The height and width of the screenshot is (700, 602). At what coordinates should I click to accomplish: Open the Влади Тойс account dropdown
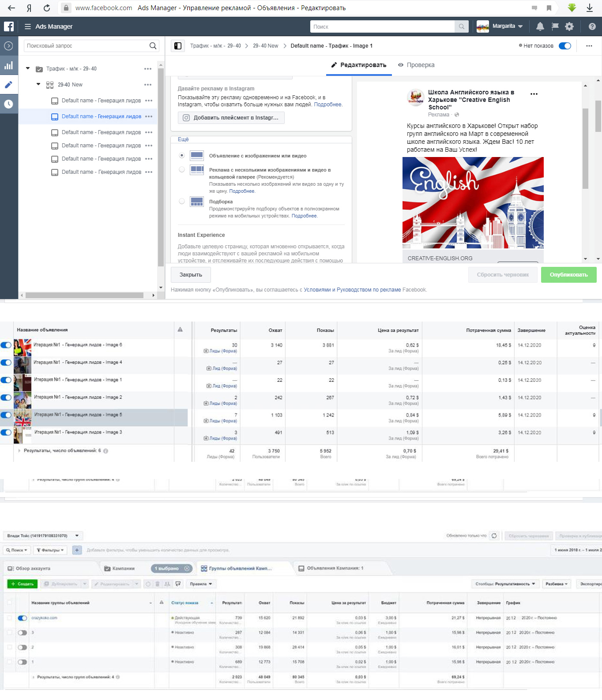[x=43, y=536]
